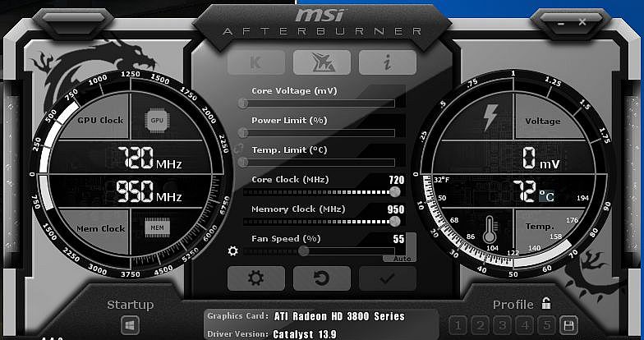Click the Temp. label on right gauge
Screen dimensions: 644x340
(x=540, y=227)
